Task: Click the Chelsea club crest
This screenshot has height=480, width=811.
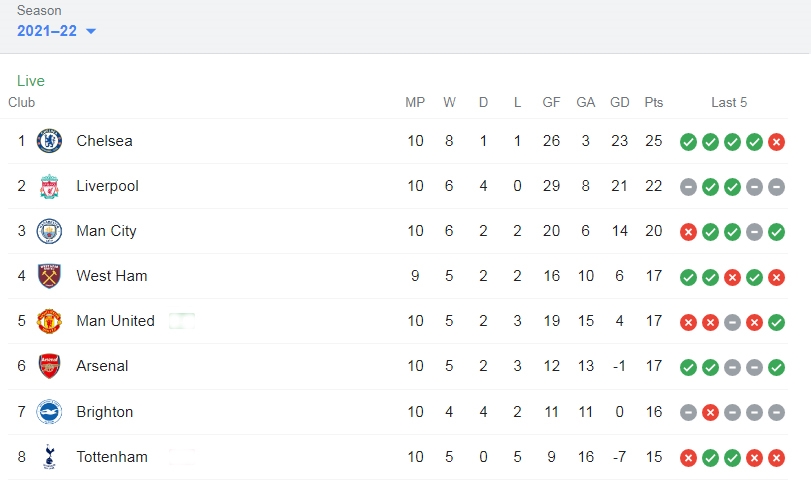Action: coord(49,141)
